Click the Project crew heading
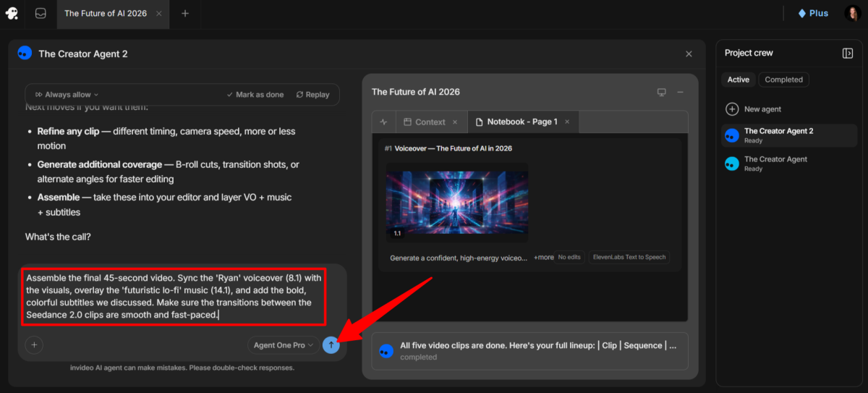Screen dimensions: 868x393 749,53
